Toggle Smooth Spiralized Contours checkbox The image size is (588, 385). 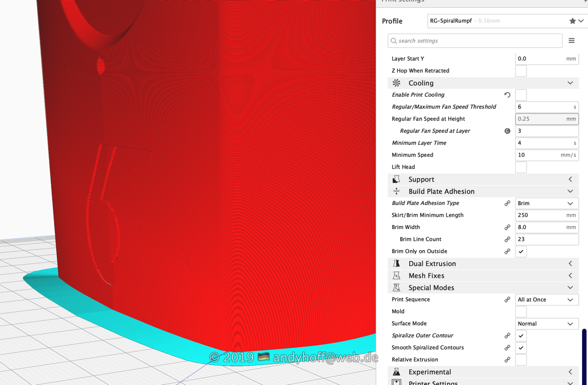pos(521,348)
